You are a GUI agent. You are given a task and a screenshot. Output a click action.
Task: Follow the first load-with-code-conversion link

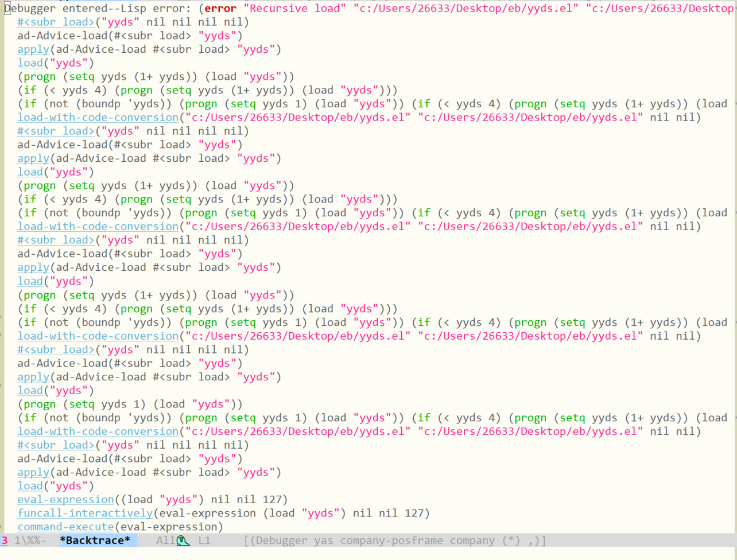pyautogui.click(x=98, y=117)
